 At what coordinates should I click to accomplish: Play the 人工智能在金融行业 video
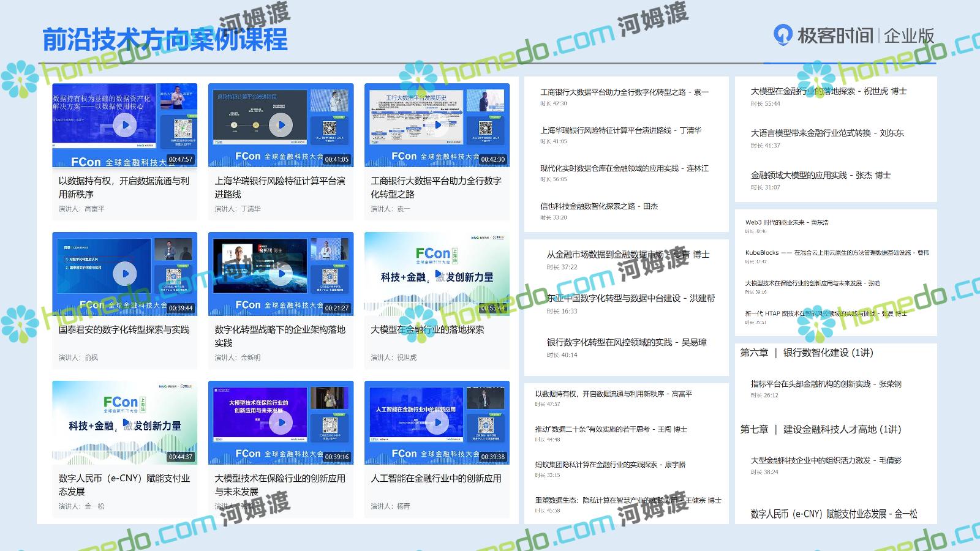[x=437, y=422]
